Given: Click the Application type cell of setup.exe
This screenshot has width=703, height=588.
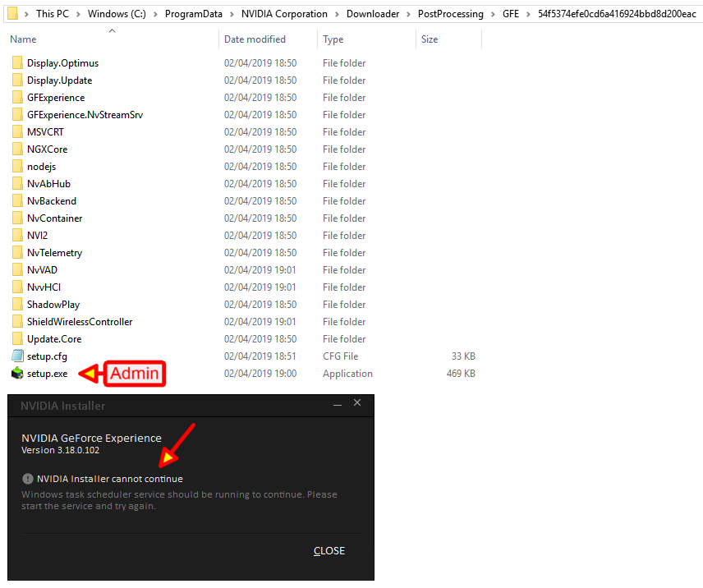Looking at the screenshot, I should pos(347,374).
